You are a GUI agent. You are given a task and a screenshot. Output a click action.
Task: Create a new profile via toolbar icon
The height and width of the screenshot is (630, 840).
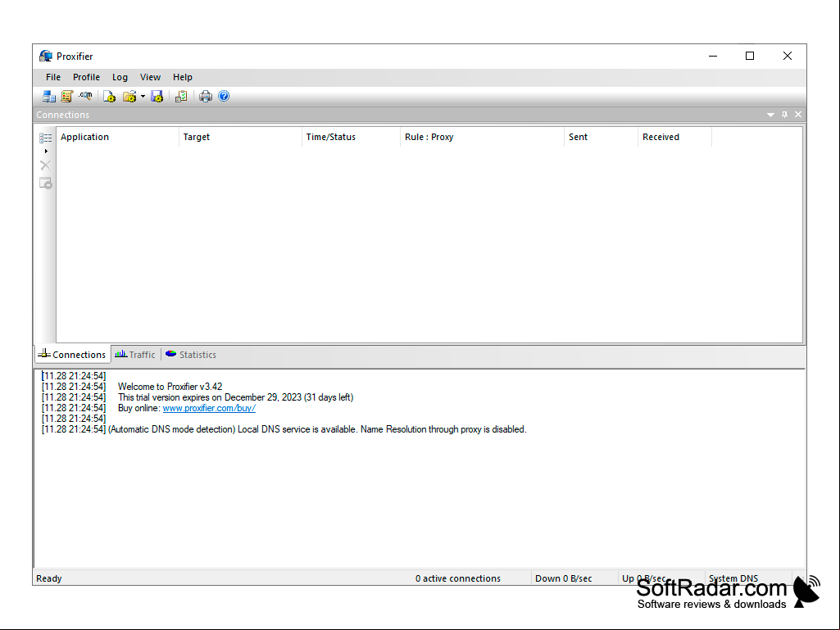coord(109,97)
